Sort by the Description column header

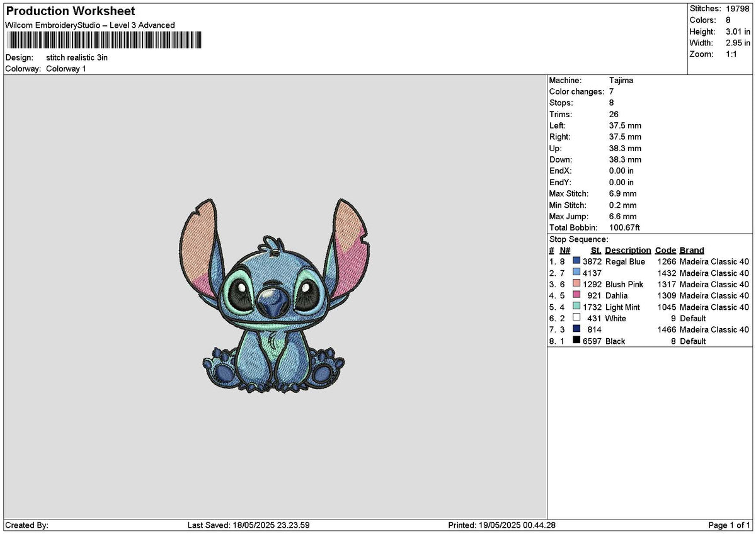click(x=628, y=250)
